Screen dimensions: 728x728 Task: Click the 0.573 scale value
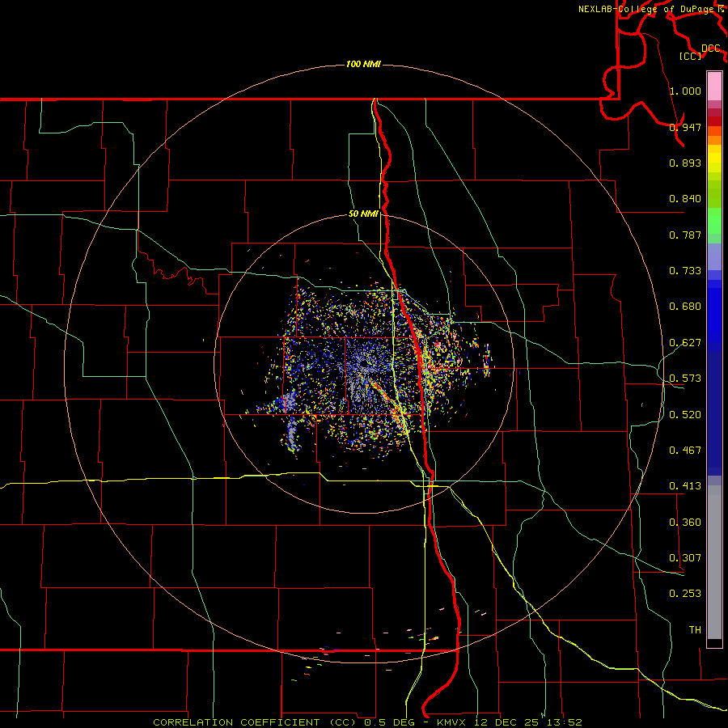point(685,379)
